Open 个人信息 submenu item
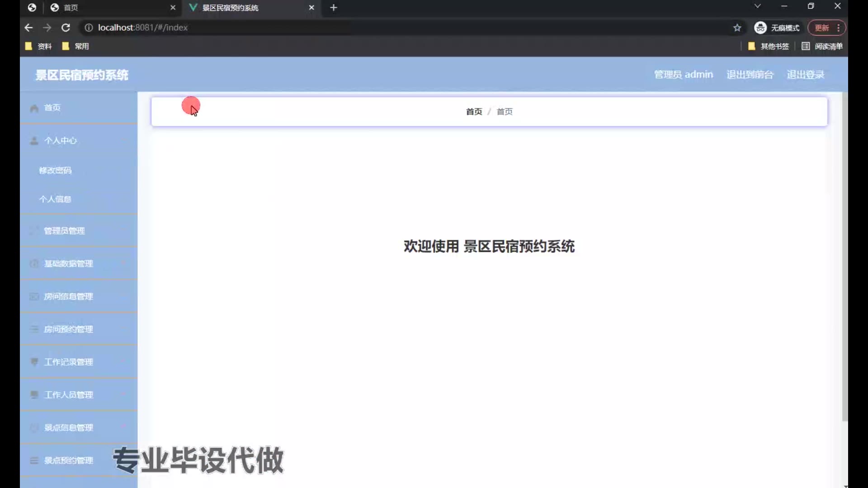 pyautogui.click(x=55, y=199)
